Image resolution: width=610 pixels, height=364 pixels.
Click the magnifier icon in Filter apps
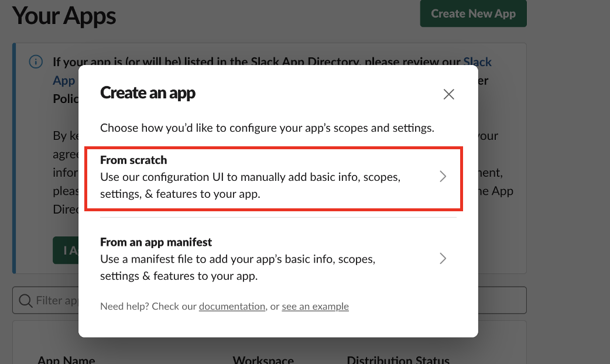[25, 300]
